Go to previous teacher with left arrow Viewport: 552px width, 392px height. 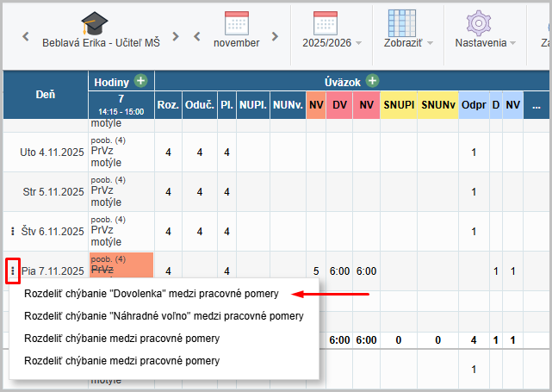(26, 37)
